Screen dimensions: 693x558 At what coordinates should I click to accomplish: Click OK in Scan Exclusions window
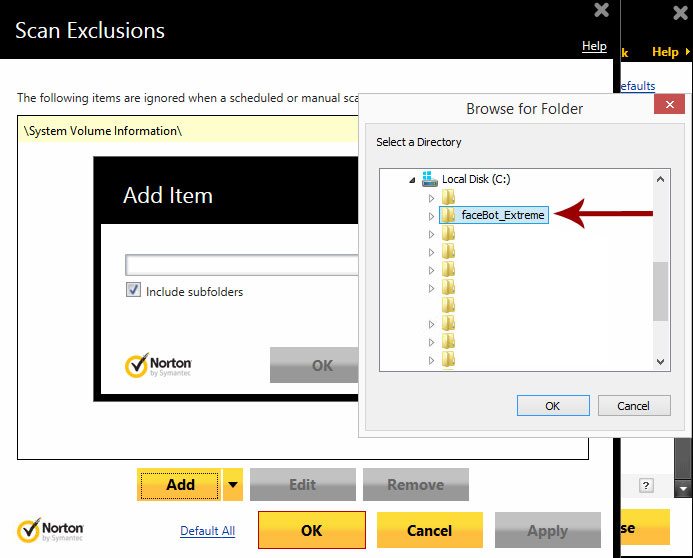click(x=312, y=530)
